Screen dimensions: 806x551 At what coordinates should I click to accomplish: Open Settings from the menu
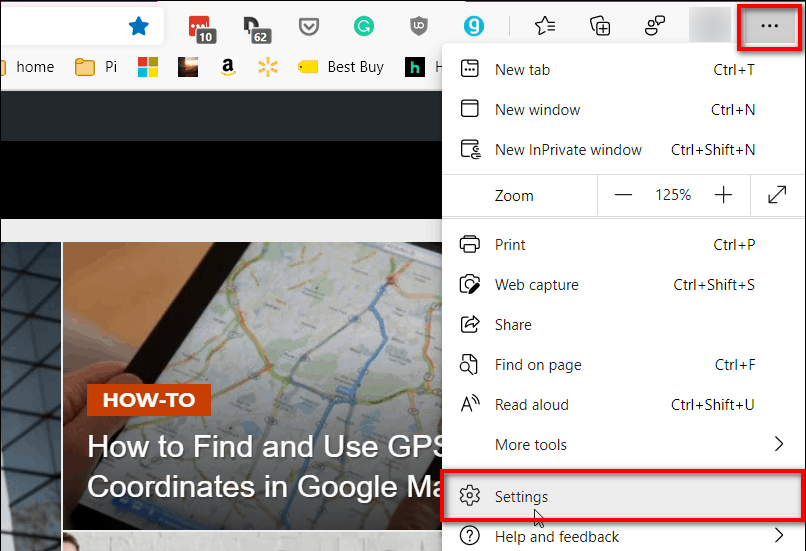pos(622,497)
